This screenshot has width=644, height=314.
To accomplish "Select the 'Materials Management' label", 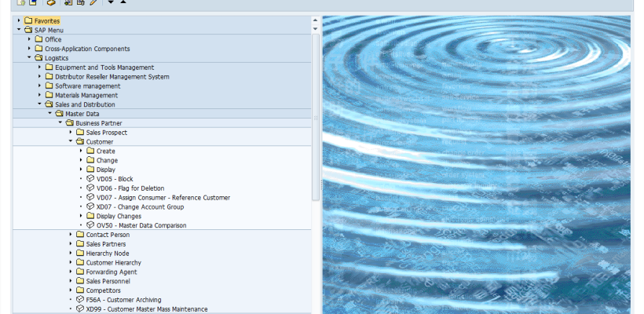I will click(86, 95).
